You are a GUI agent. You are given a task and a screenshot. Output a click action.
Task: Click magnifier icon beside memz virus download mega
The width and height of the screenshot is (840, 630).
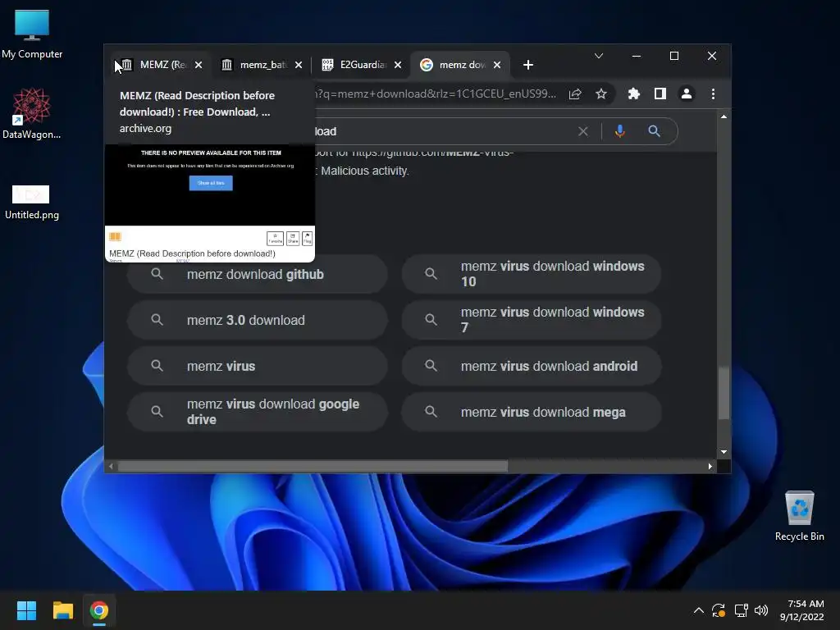(x=431, y=412)
